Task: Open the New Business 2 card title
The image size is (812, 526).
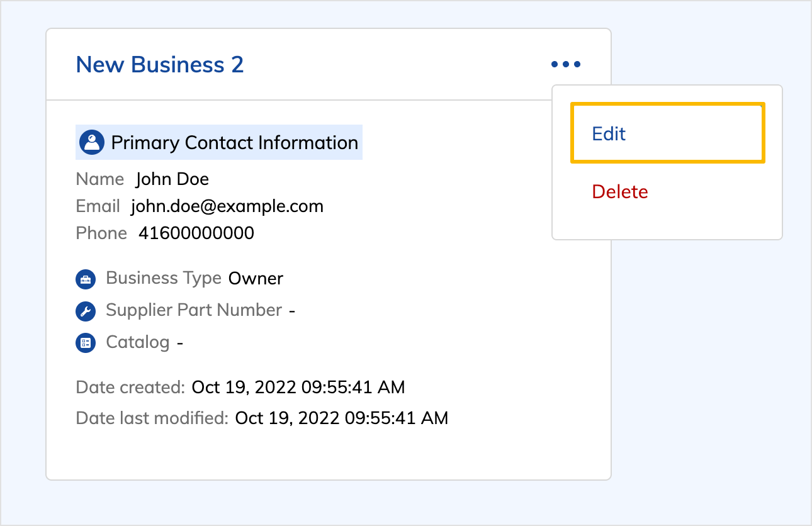Action: point(160,64)
